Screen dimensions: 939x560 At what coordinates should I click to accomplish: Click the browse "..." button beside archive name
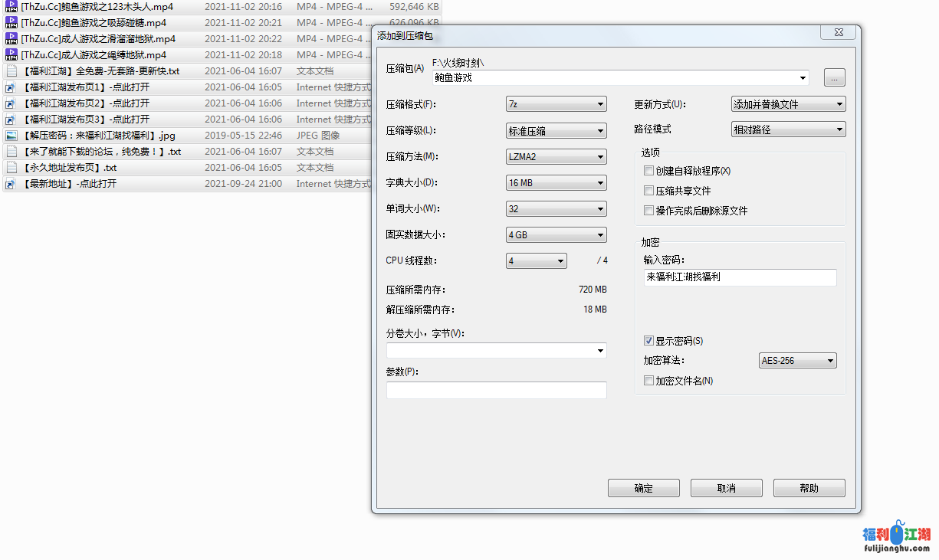pos(834,77)
